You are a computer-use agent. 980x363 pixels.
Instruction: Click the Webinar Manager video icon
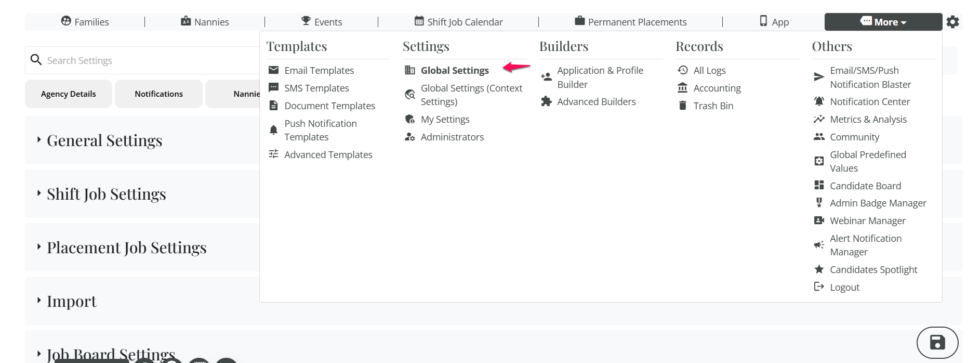pyautogui.click(x=819, y=221)
